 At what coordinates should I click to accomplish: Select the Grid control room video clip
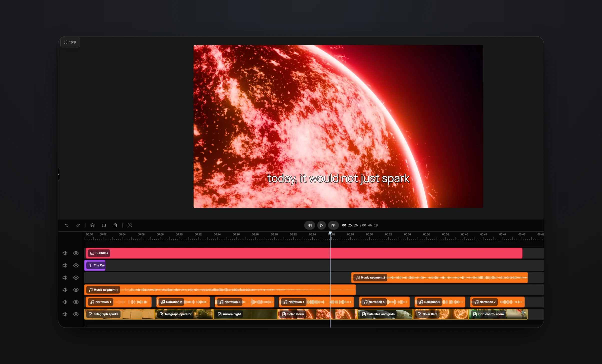(498, 314)
